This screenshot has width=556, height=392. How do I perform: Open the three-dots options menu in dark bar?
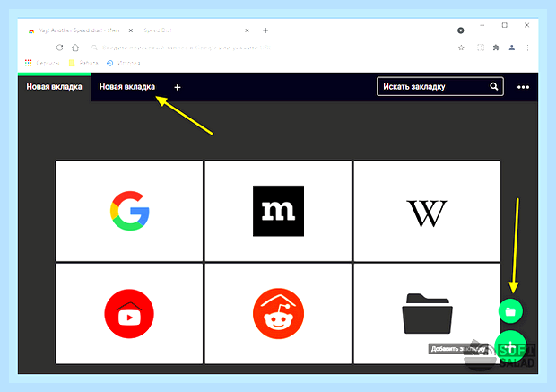(x=523, y=87)
